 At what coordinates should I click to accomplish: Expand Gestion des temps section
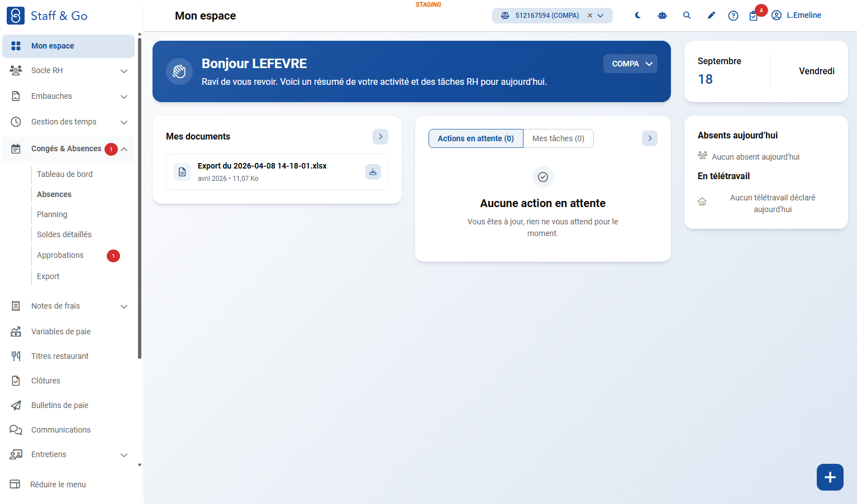[x=68, y=122]
